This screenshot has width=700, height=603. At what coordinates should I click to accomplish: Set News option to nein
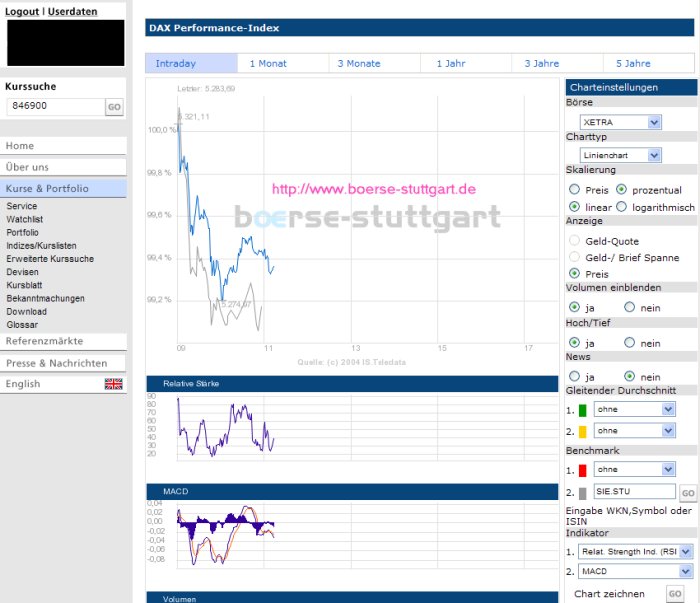[x=629, y=377]
